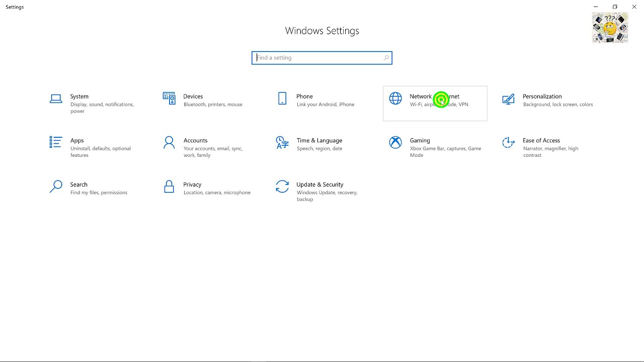The width and height of the screenshot is (644, 362).
Task: Click 'Display, sound, notifications, power' text
Action: click(x=102, y=108)
